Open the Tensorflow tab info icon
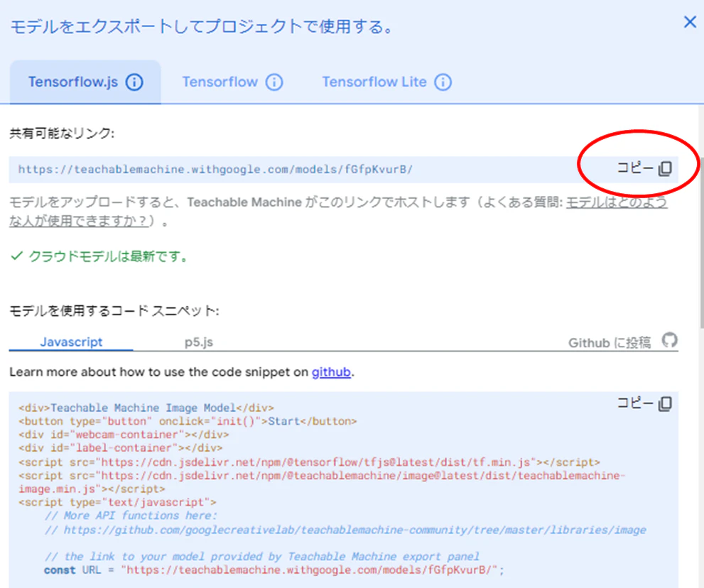Image resolution: width=704 pixels, height=588 pixels. (x=274, y=82)
